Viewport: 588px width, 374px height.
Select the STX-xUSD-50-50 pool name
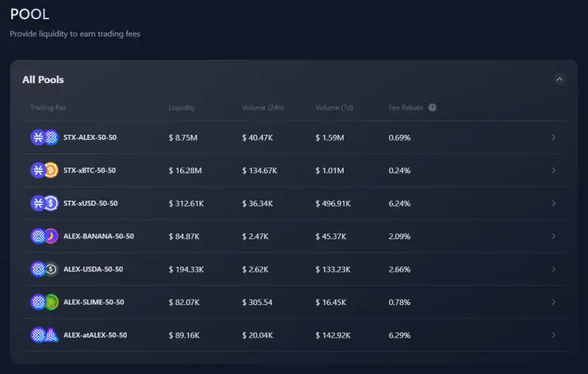[x=90, y=204]
